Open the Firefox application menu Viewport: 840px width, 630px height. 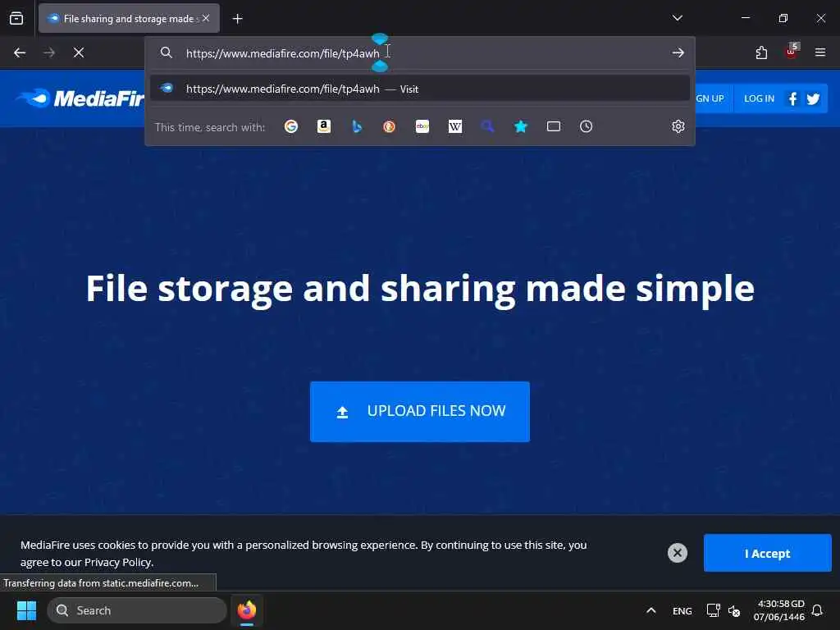coord(820,52)
